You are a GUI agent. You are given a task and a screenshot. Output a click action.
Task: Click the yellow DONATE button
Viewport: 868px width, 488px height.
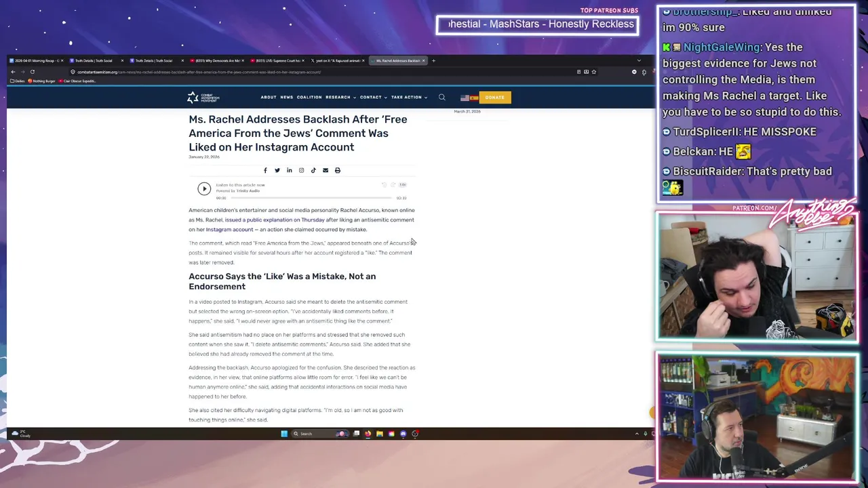[x=494, y=98]
